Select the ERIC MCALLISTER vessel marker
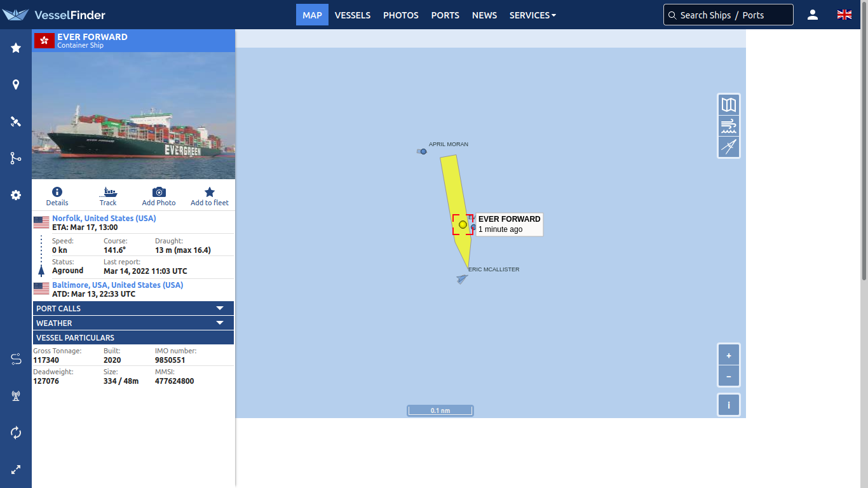 [462, 278]
